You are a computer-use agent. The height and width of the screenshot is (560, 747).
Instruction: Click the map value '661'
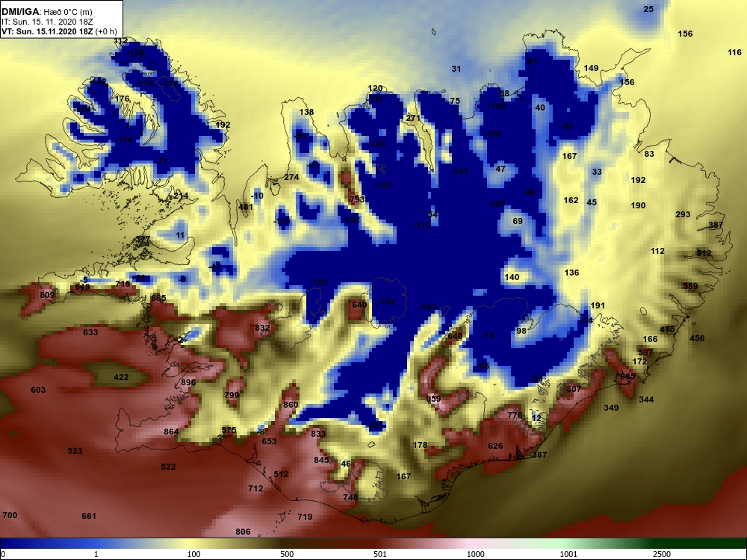click(x=89, y=516)
